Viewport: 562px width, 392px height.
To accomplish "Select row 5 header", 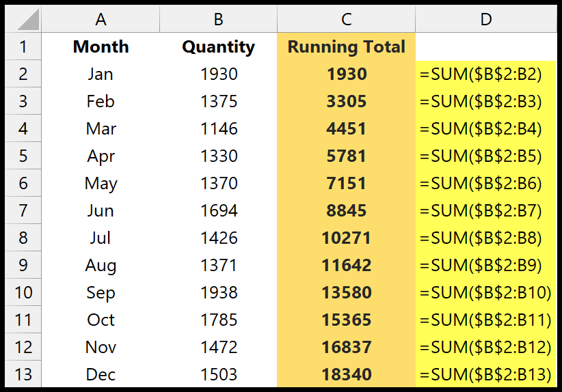I will pos(23,156).
